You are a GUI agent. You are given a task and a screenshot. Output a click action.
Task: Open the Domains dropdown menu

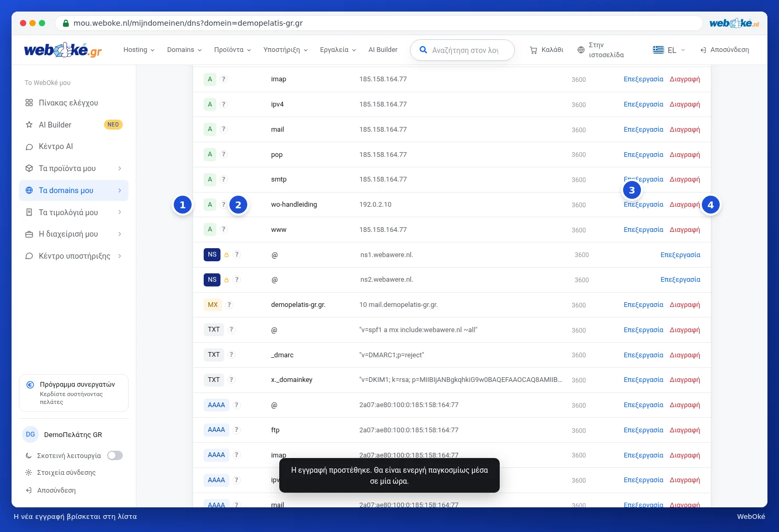click(x=184, y=50)
